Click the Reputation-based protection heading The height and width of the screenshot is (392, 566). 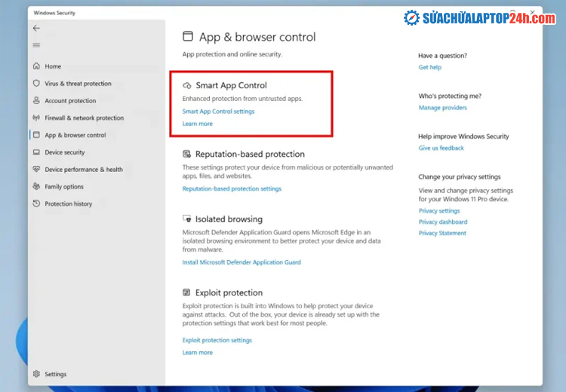click(250, 155)
